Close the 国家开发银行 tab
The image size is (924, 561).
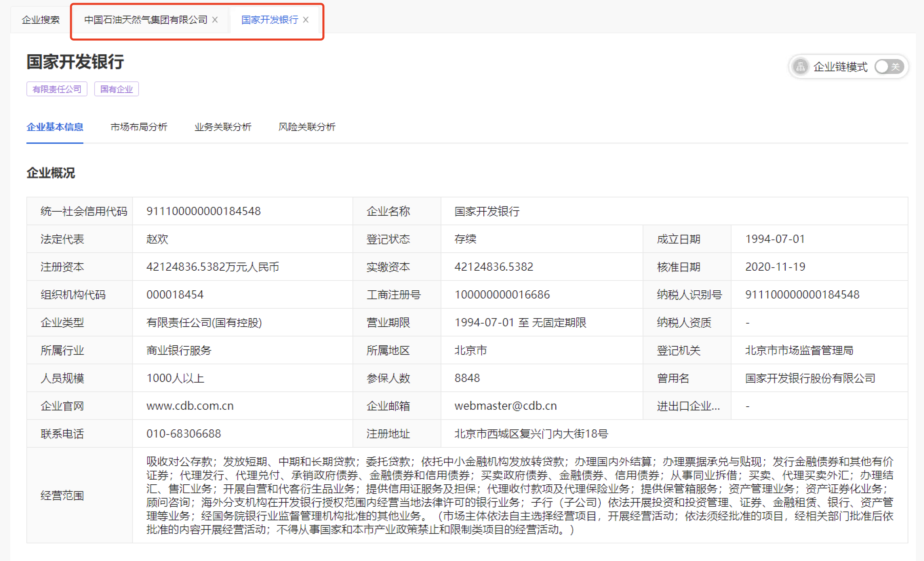[306, 20]
